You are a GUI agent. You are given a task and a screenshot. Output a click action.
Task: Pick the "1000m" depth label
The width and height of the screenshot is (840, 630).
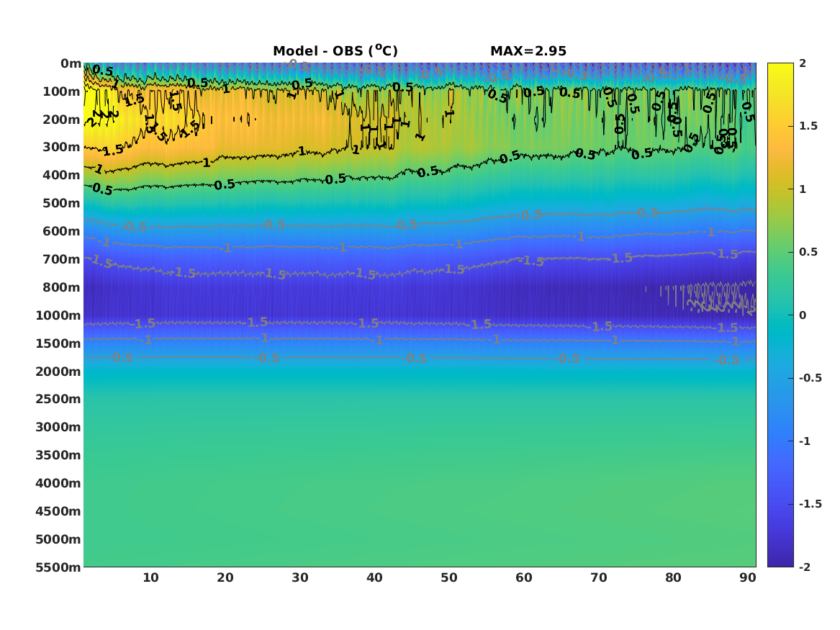58,315
